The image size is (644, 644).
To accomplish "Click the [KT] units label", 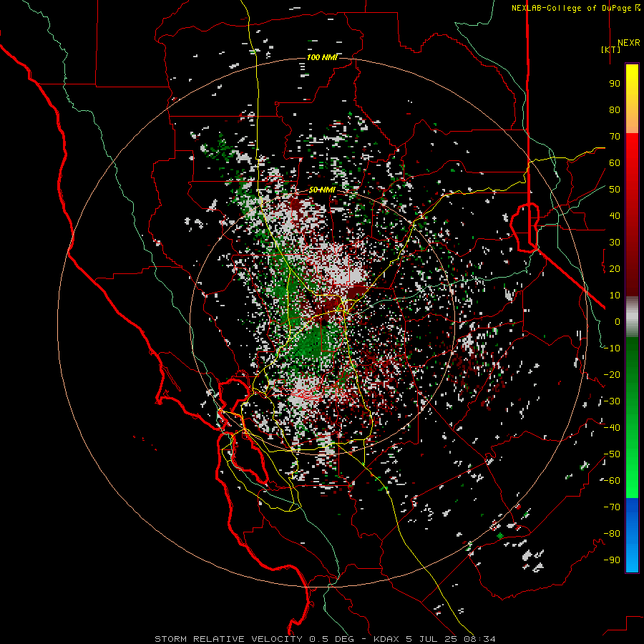I will 611,49.
